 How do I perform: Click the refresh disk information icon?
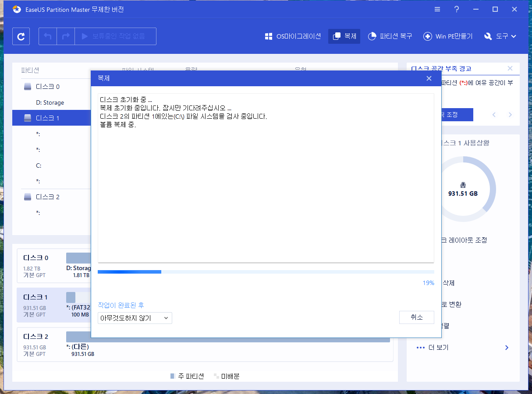tap(21, 36)
